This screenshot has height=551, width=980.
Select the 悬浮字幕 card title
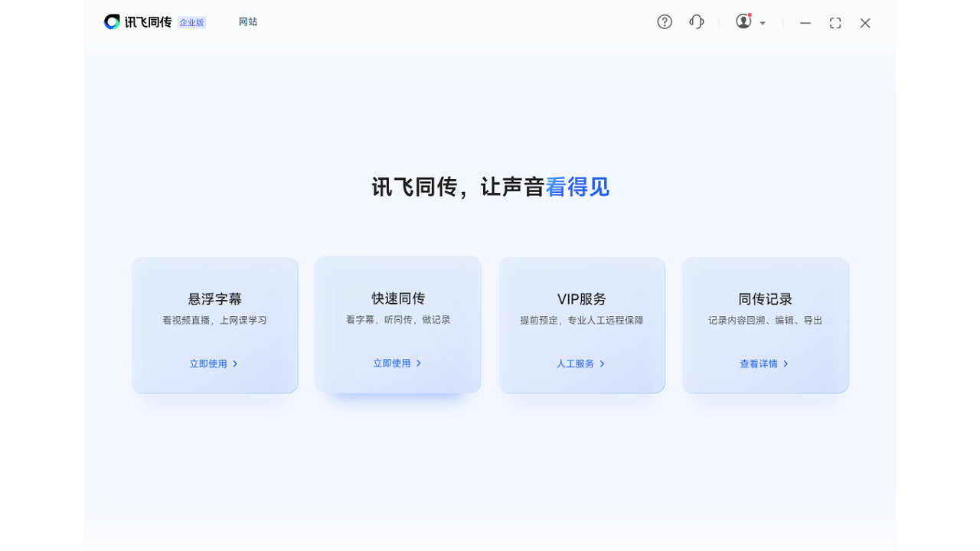point(215,299)
